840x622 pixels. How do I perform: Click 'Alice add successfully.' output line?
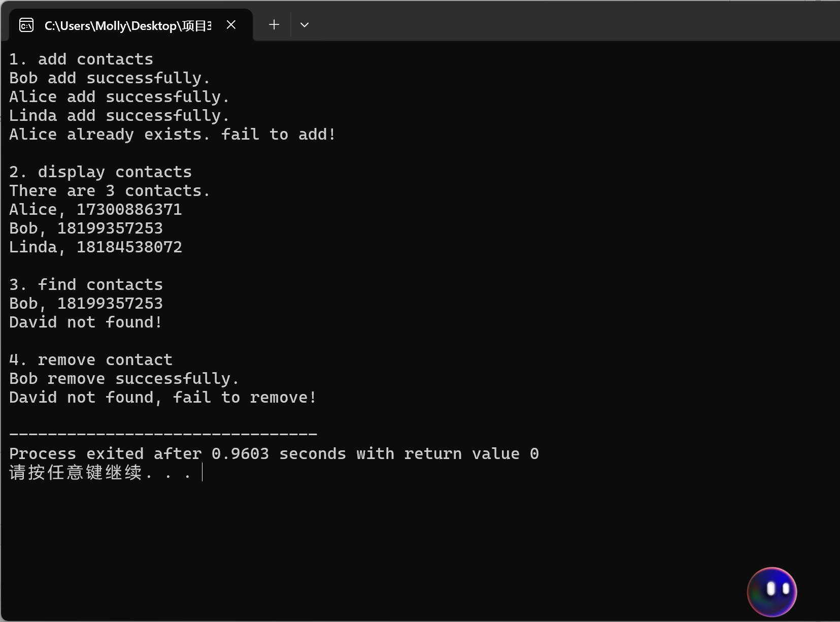[x=119, y=97]
